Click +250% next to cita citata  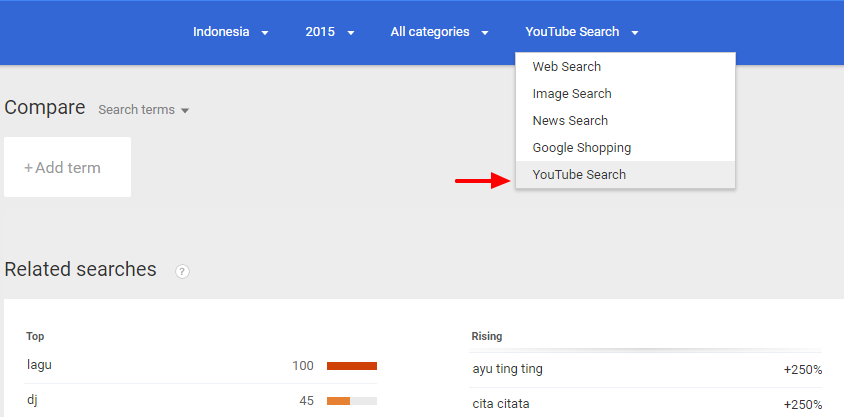pyautogui.click(x=803, y=405)
